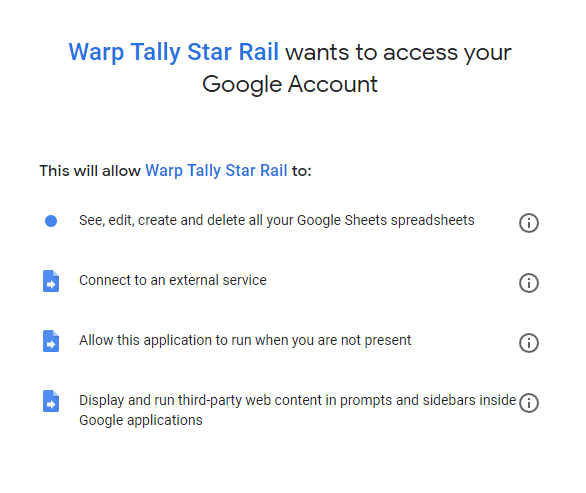Click the Apps Script icon beside 'Display and run third-party'

pyautogui.click(x=51, y=401)
